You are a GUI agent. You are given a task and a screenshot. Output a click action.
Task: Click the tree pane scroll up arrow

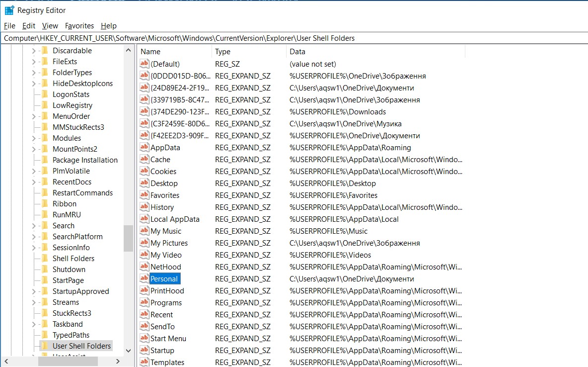(128, 50)
